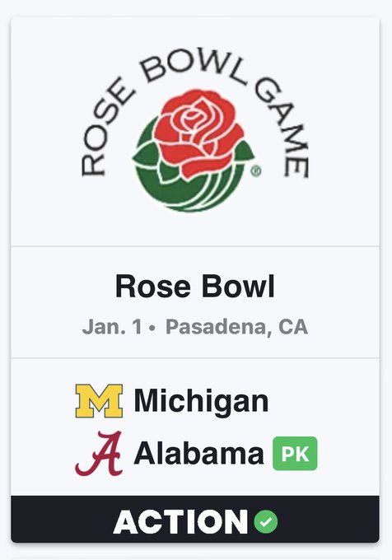This screenshot has height=560, width=392.
Task: Click the Rose Bowl heading
Action: [195, 286]
